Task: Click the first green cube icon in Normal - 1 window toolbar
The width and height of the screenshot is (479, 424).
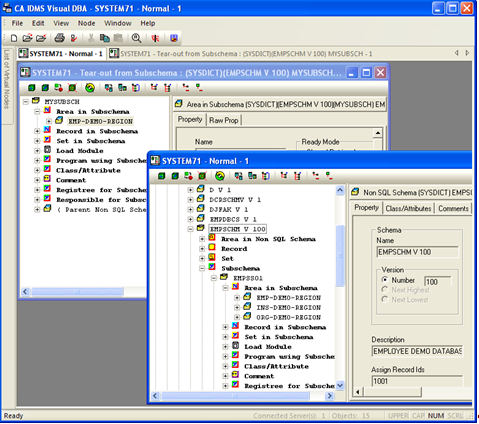Action: (x=162, y=176)
